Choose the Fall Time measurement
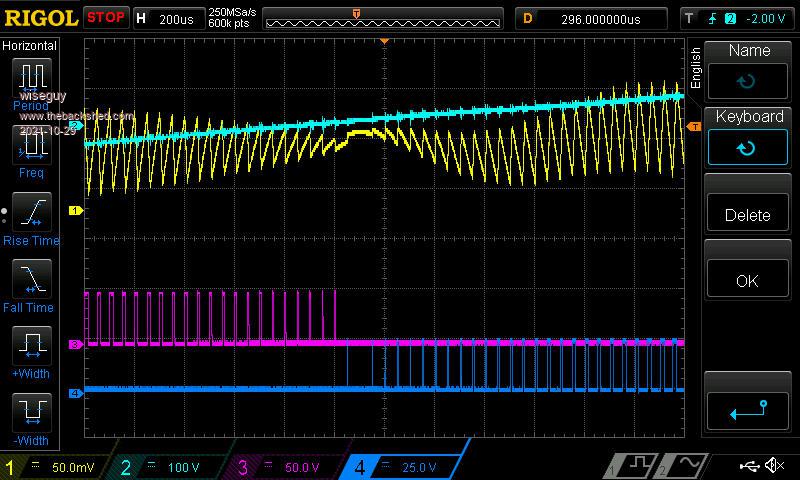 (x=30, y=280)
